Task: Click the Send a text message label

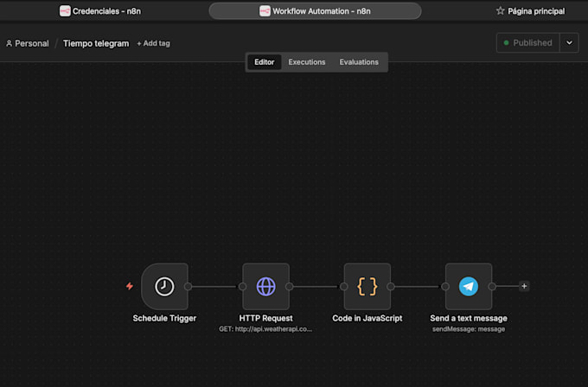Action: (469, 318)
